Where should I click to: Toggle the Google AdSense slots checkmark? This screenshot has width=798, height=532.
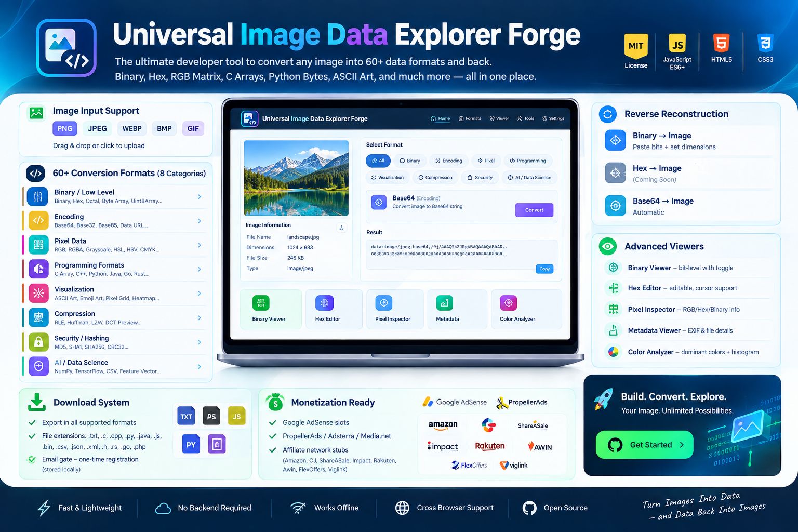coord(272,422)
